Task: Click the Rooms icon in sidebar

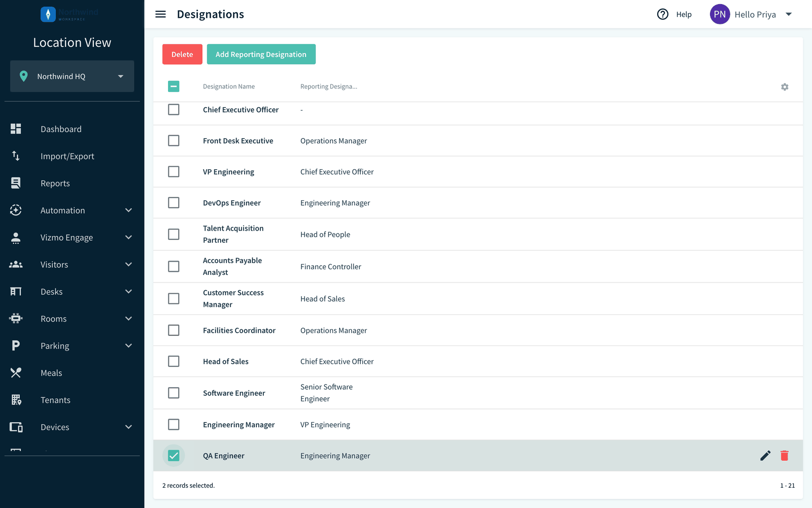Action: [16, 319]
